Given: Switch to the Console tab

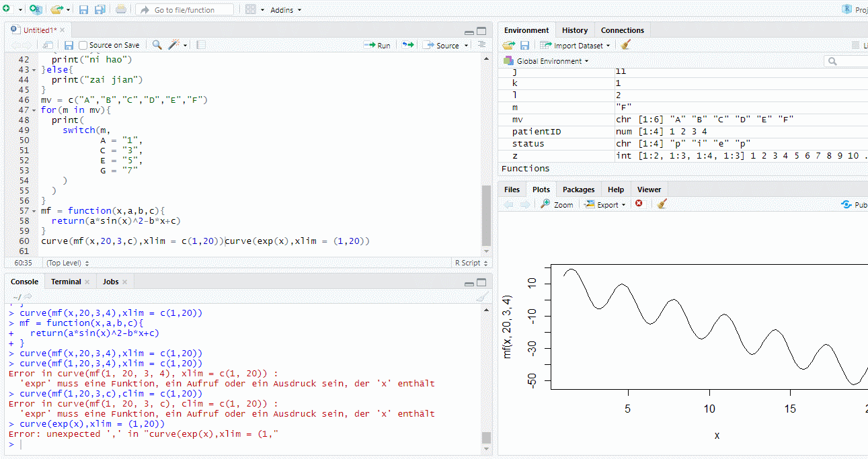Looking at the screenshot, I should point(24,282).
